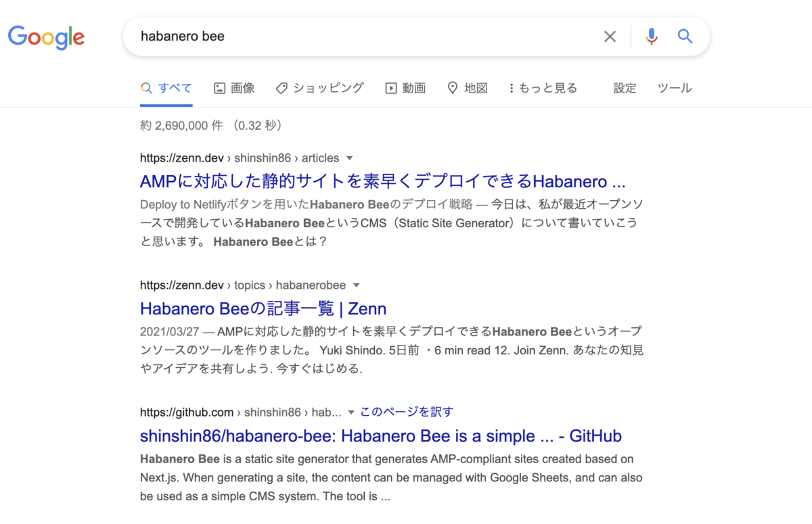Expand the dropdown next to the github.com breadcrumb

click(x=351, y=412)
